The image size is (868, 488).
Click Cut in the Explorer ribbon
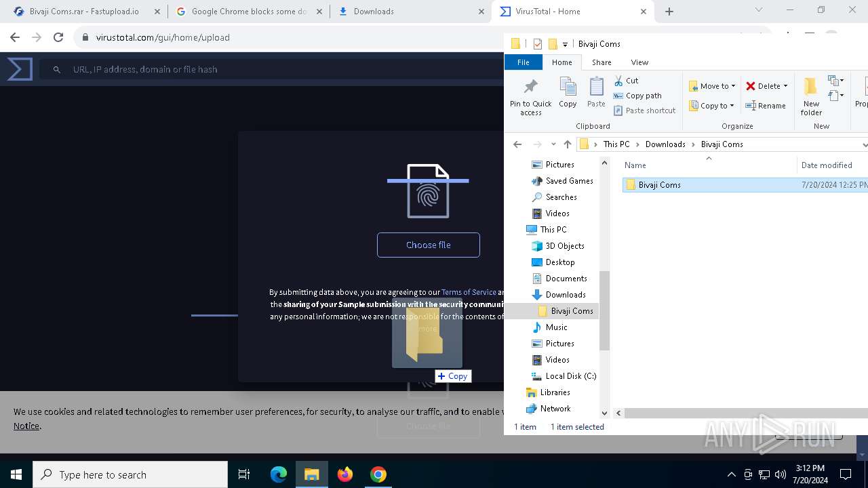click(626, 81)
